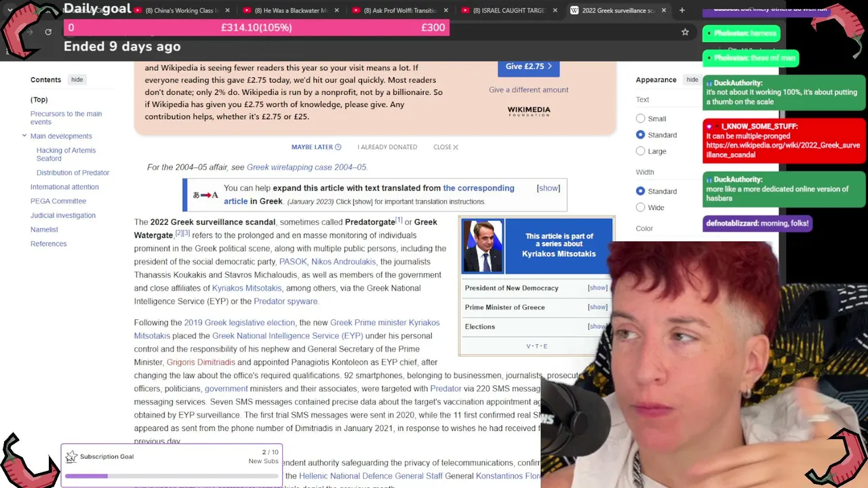Jump to (Top) in contents
The image size is (868, 488).
[39, 100]
